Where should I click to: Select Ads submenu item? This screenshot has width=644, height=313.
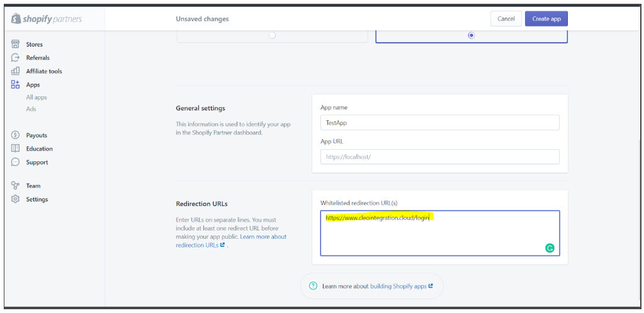(31, 109)
